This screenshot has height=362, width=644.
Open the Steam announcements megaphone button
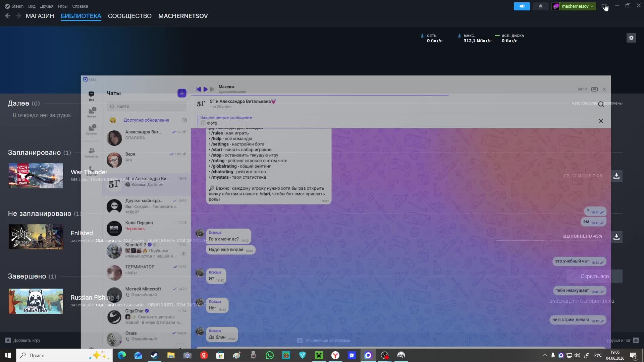(522, 6)
